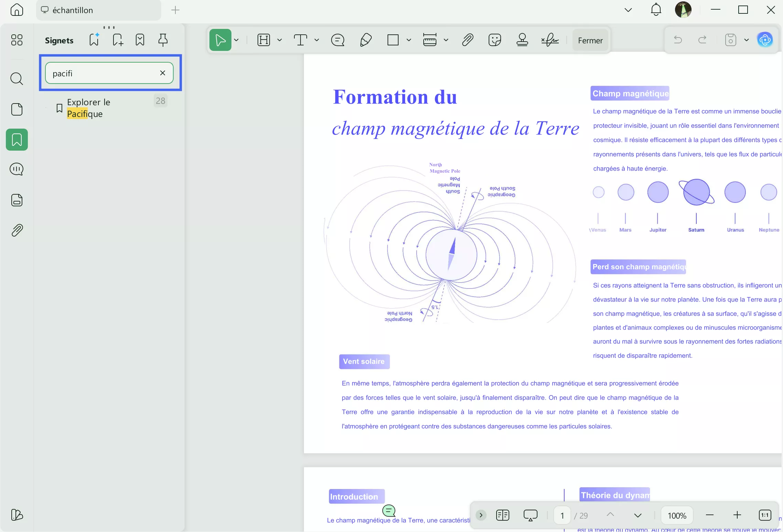
Task: Pick the highlighter pen tool
Action: click(365, 40)
